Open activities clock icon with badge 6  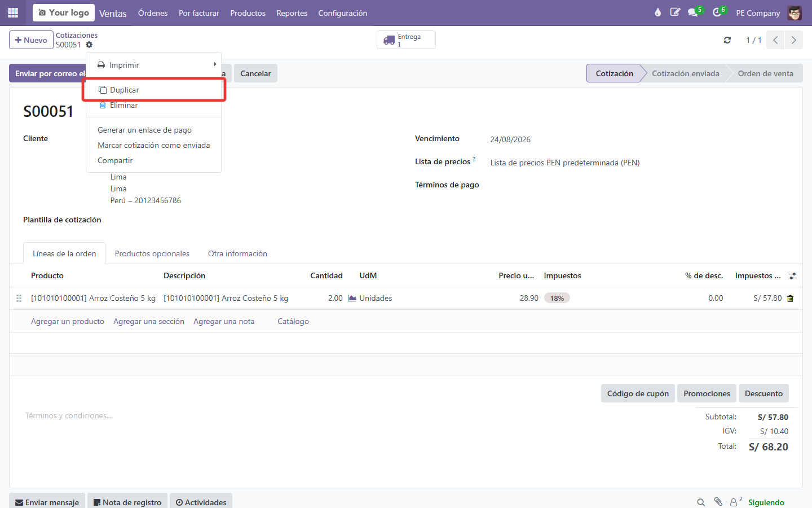718,12
